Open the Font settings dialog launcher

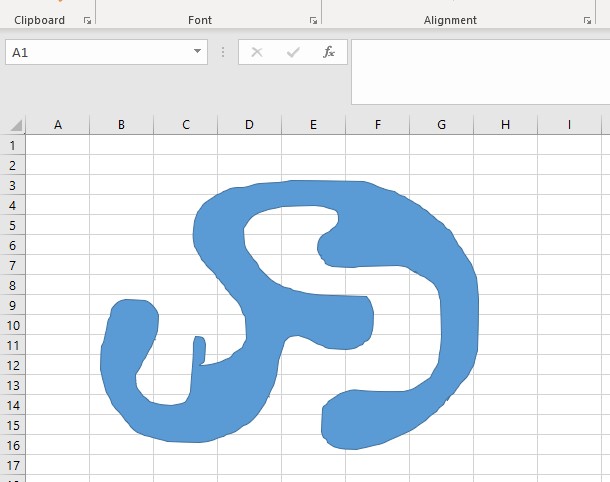[313, 20]
